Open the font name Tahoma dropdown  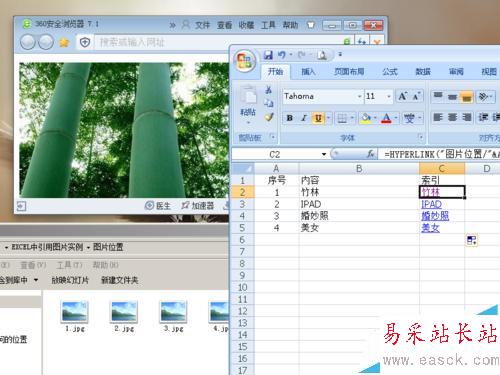point(360,96)
